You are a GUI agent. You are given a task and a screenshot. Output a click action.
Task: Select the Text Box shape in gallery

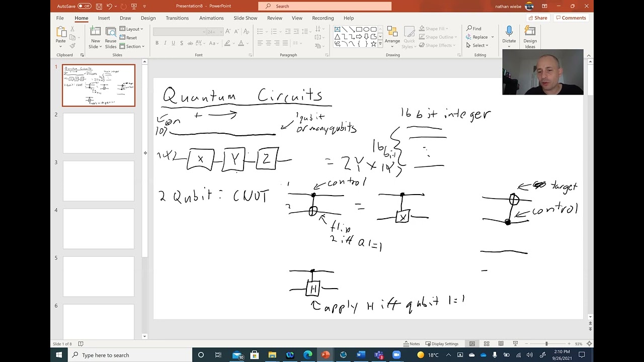(x=337, y=29)
